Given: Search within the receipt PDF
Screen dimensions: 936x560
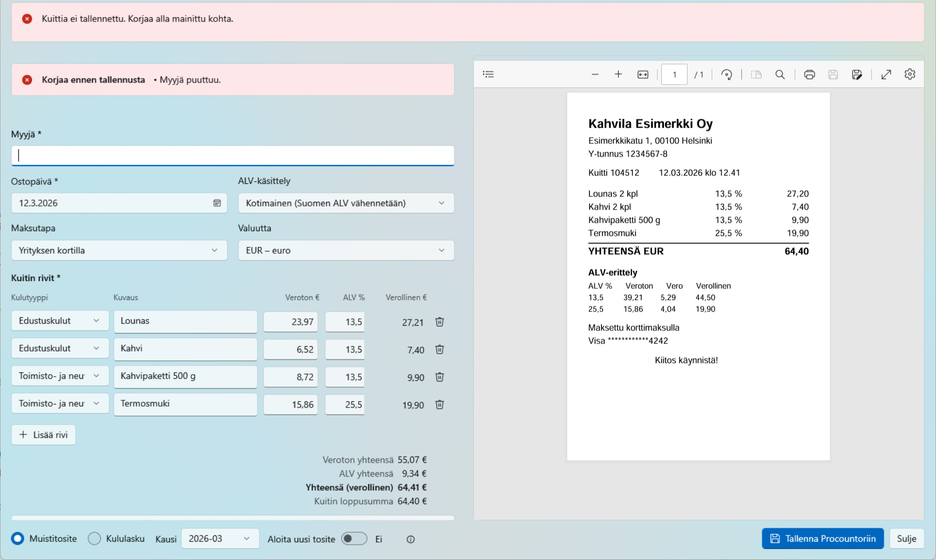Looking at the screenshot, I should (x=780, y=75).
